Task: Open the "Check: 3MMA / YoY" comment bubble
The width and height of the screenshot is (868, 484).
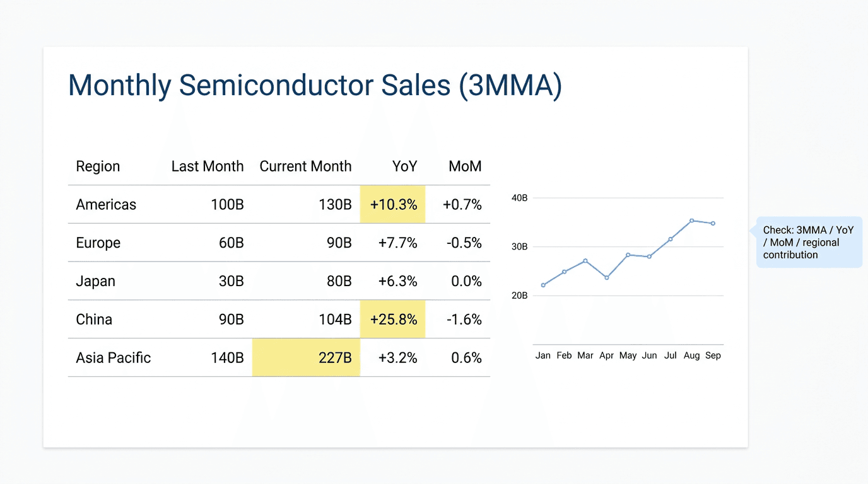Action: point(809,243)
